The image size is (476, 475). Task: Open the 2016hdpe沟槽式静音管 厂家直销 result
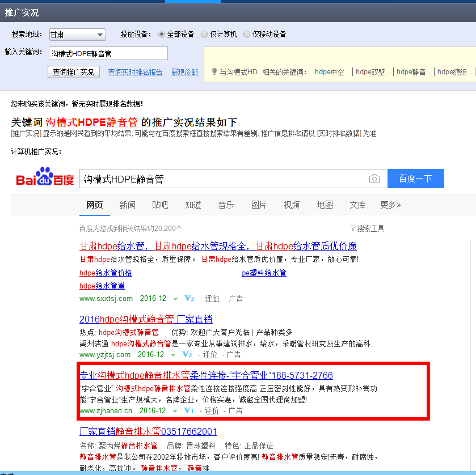point(146,319)
